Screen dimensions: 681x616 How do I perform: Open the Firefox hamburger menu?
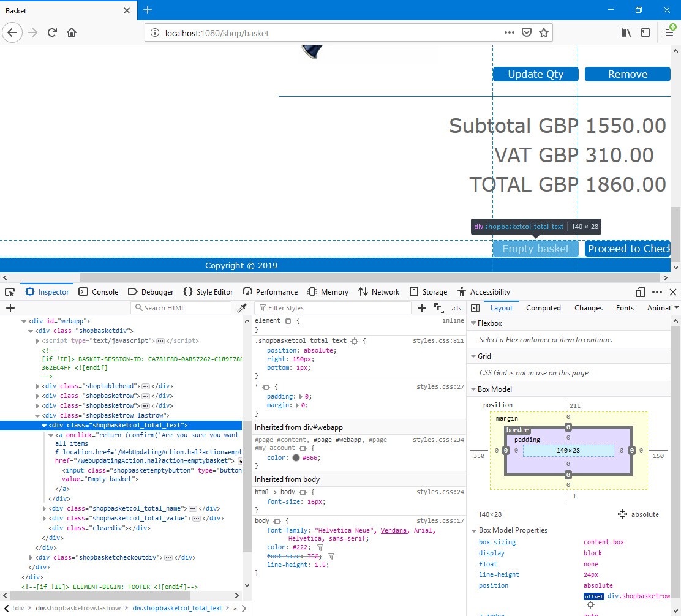[x=669, y=32]
